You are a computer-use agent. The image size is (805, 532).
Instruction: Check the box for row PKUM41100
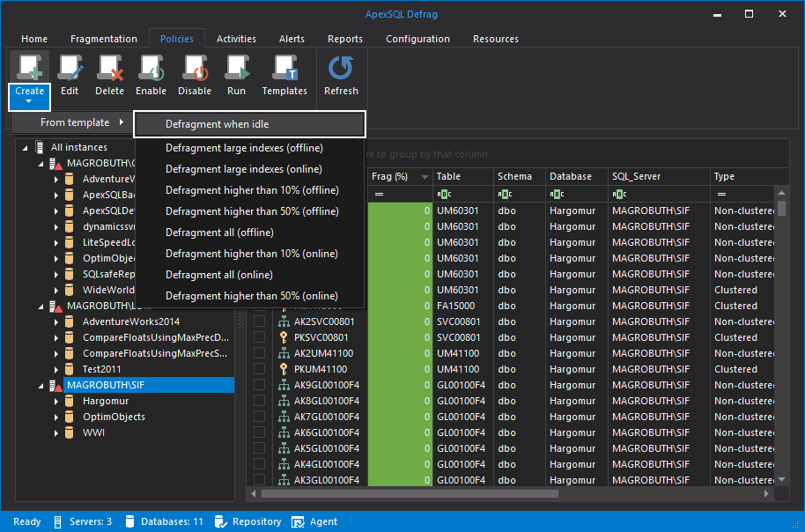click(259, 369)
